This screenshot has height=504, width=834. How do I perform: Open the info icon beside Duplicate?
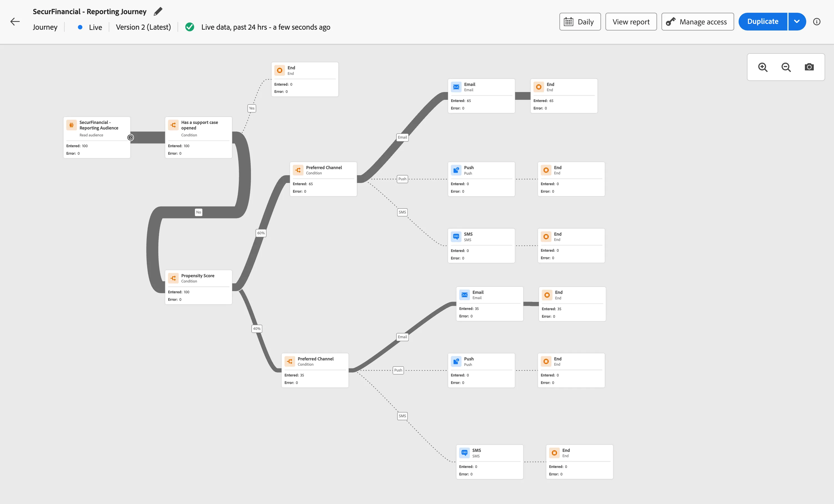click(817, 22)
